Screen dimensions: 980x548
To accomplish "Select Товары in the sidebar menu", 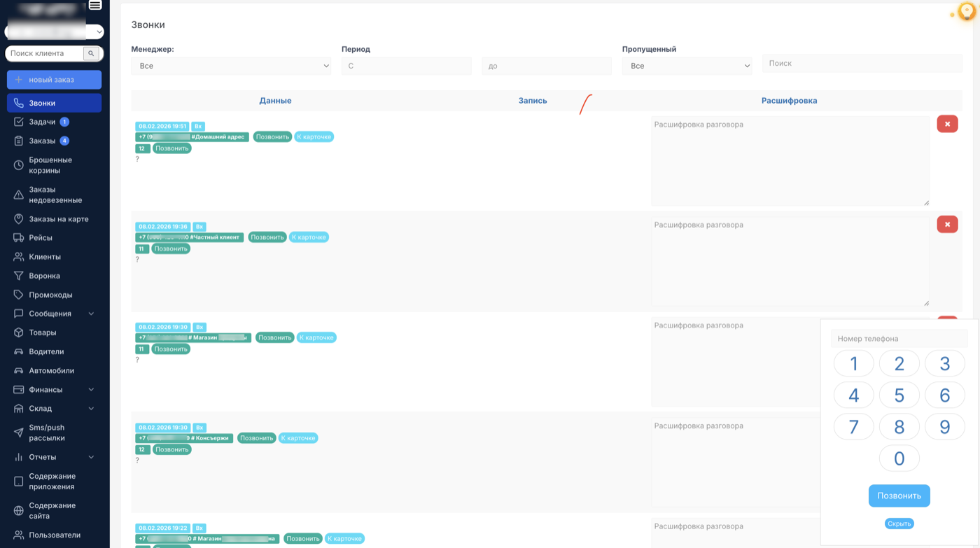I will tap(42, 332).
